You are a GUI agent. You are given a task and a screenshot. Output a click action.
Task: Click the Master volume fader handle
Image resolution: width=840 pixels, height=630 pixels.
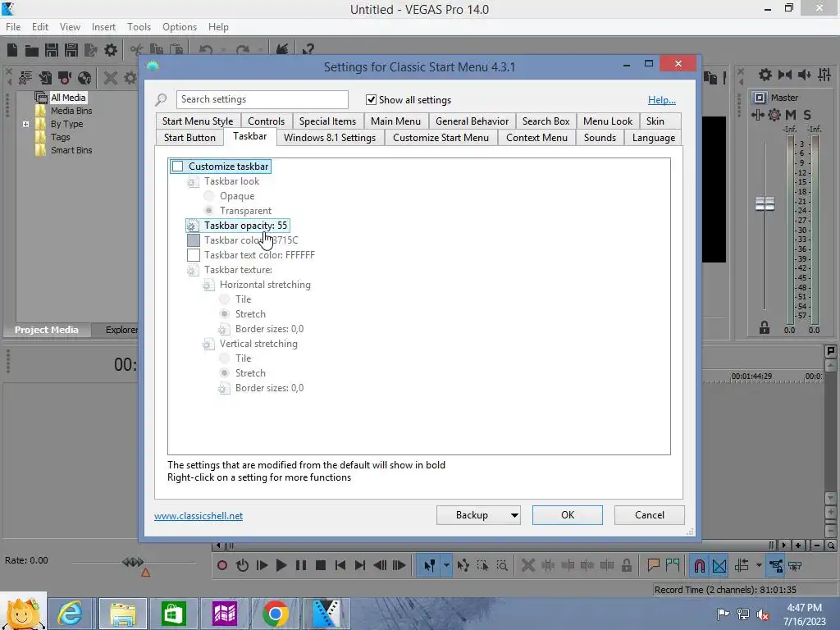(765, 203)
